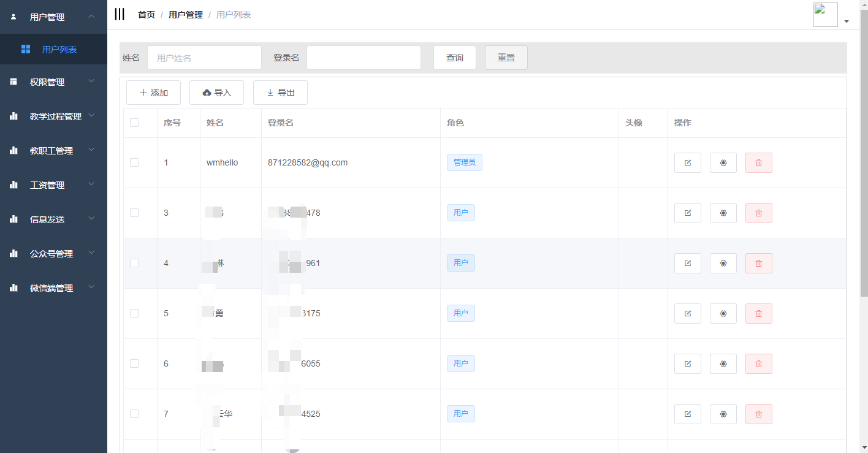Image resolution: width=868 pixels, height=453 pixels.
Task: Click the 登录名 column header
Action: click(281, 123)
